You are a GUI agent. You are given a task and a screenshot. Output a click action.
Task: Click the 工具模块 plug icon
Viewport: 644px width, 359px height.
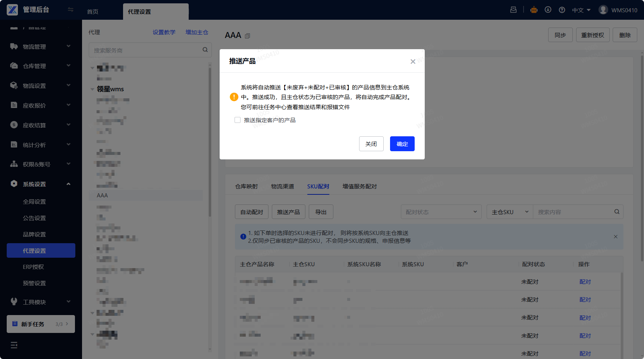(14, 302)
